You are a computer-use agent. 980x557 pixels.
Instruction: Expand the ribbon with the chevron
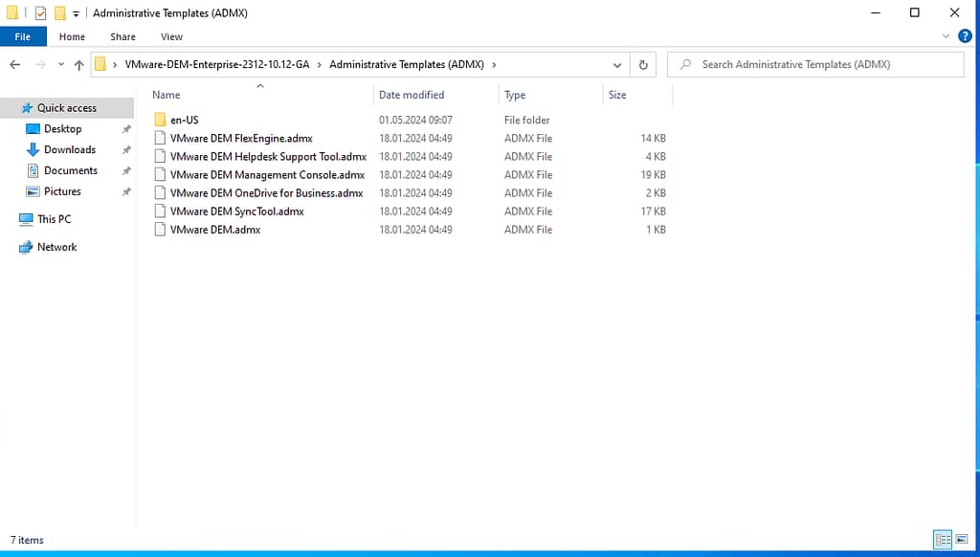click(946, 36)
